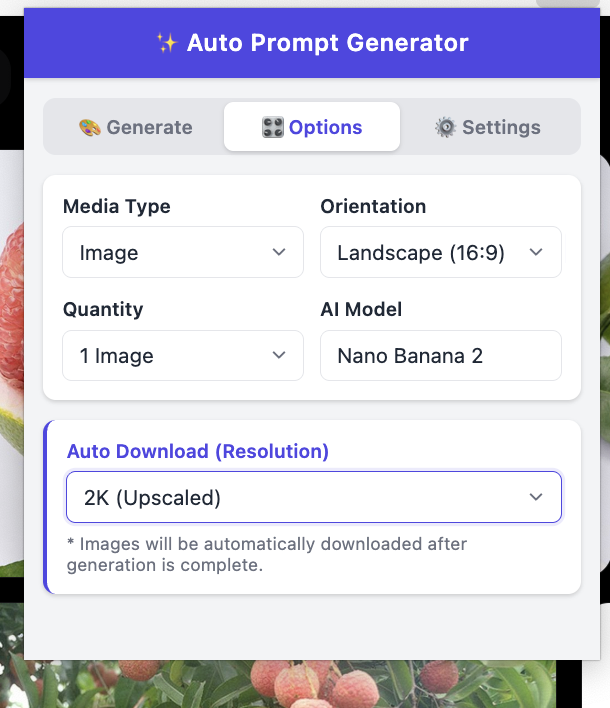Click the chevron arrow in Quantity dropdown
This screenshot has width=610, height=708.
point(279,356)
